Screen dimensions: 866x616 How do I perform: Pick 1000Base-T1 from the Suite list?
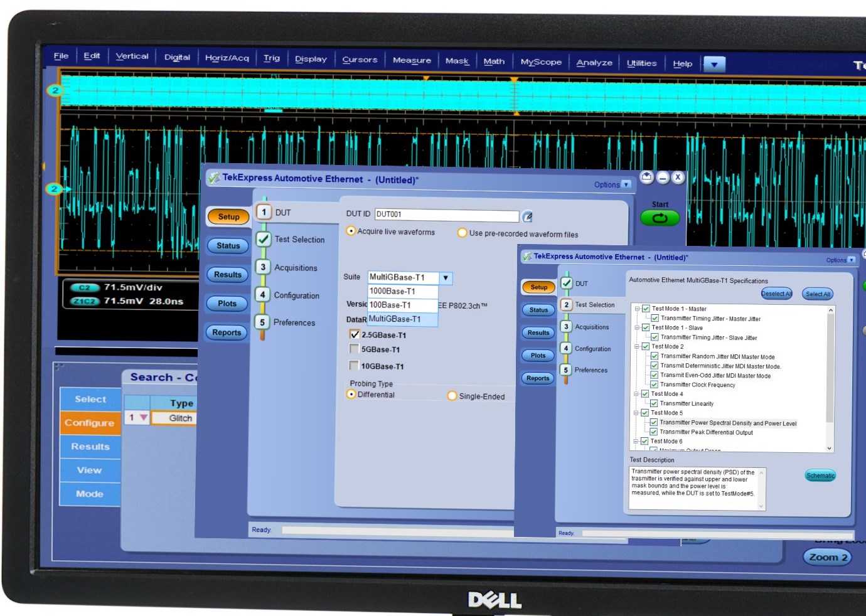click(402, 291)
